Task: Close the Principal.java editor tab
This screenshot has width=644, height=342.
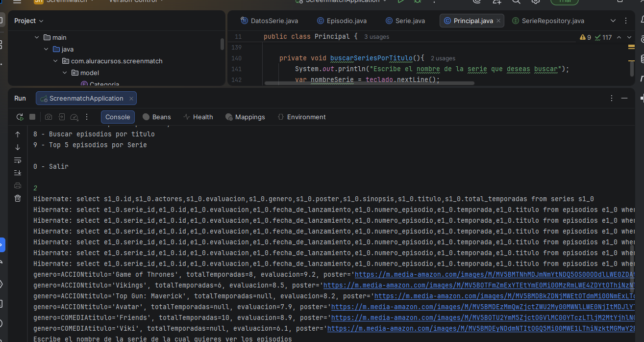Action: point(498,21)
